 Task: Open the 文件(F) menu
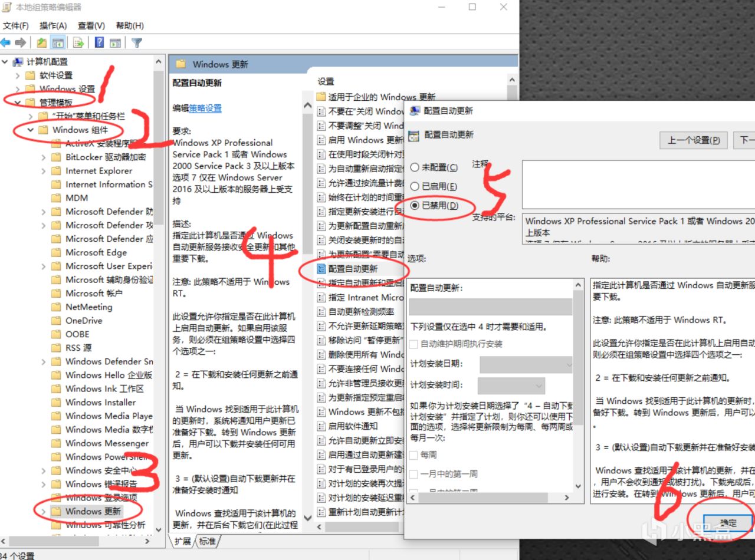[16, 25]
